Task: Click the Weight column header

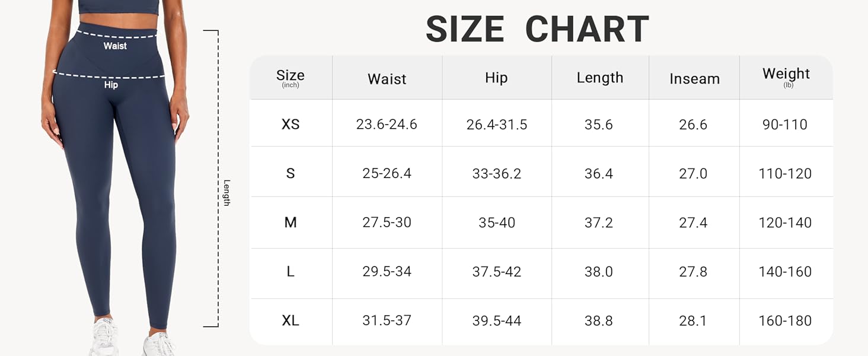Action: point(786,75)
